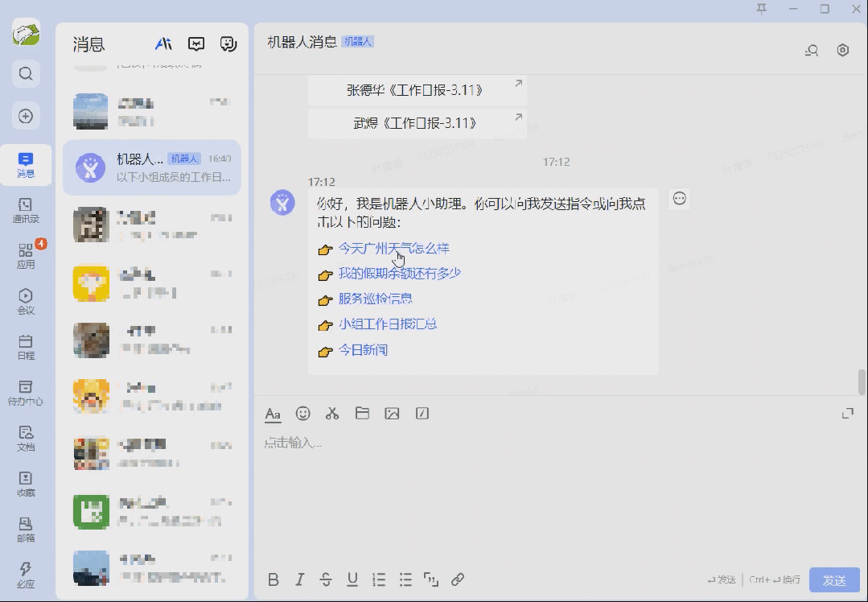This screenshot has width=868, height=602.
Task: Open chat settings gear in top-right header
Action: coord(842,49)
